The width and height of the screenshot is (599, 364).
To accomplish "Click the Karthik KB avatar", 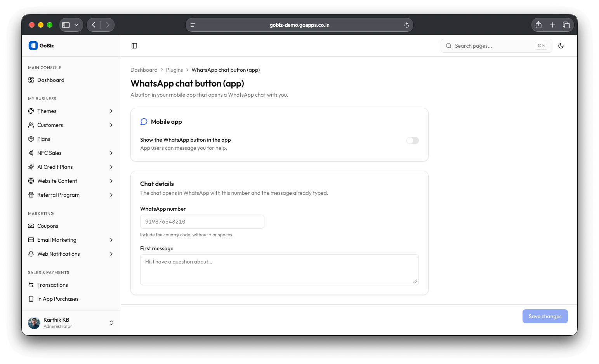I will (34, 323).
